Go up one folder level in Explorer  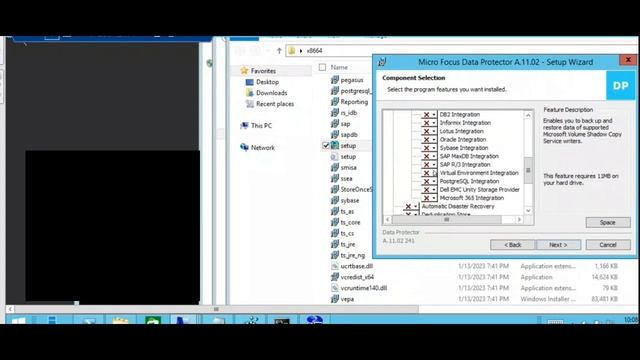(x=279, y=51)
